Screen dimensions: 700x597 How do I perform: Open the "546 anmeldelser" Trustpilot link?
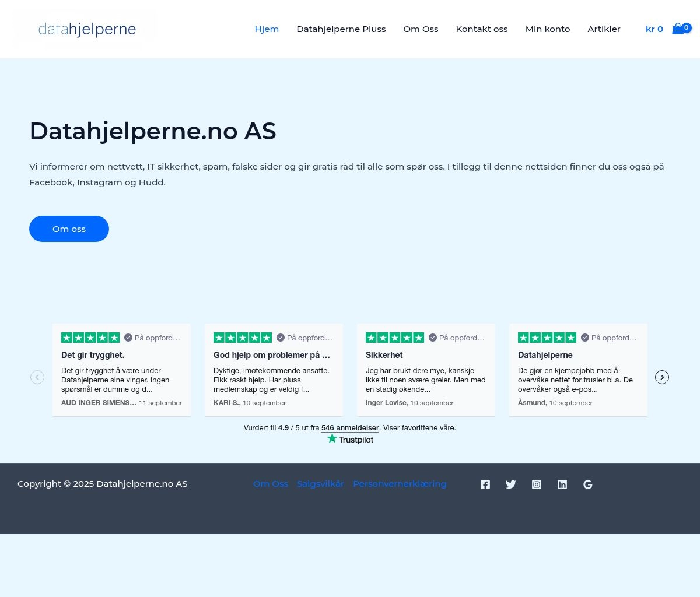pos(350,428)
